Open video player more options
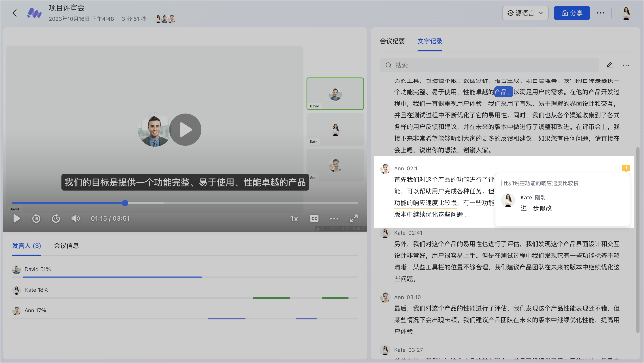The width and height of the screenshot is (644, 363). [334, 218]
